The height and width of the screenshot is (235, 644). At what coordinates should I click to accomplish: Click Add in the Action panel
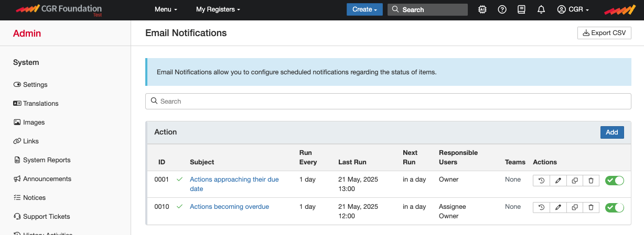click(612, 132)
